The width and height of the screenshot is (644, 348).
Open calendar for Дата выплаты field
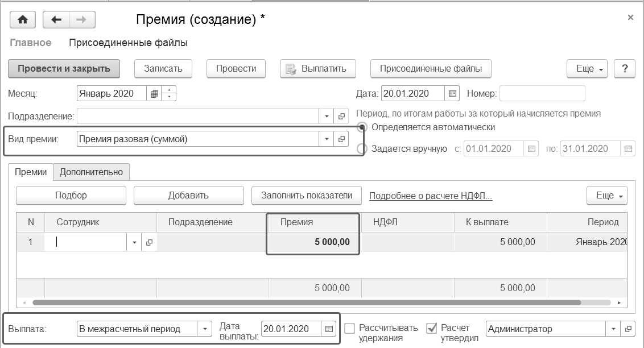click(328, 329)
